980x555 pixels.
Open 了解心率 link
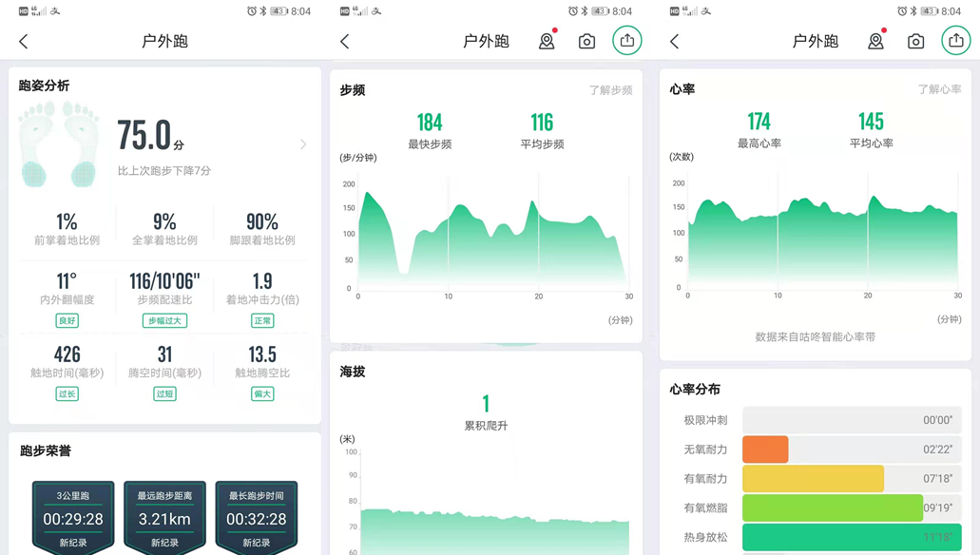(x=939, y=89)
